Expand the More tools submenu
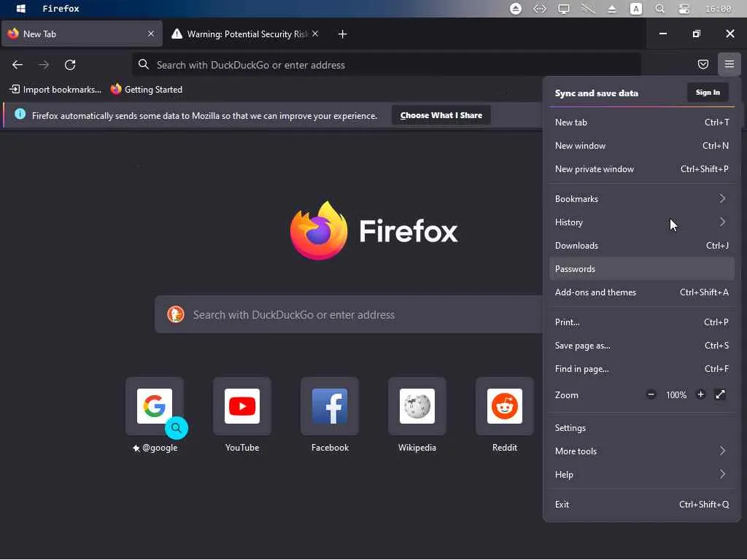This screenshot has height=560, width=747. pyautogui.click(x=642, y=451)
